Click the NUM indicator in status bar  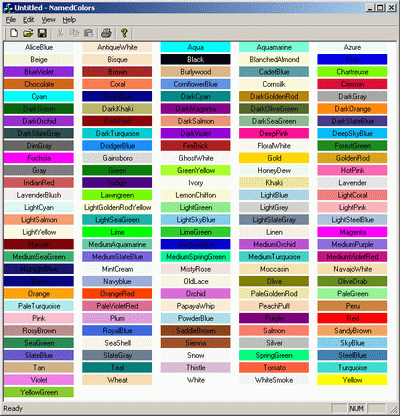[356, 408]
